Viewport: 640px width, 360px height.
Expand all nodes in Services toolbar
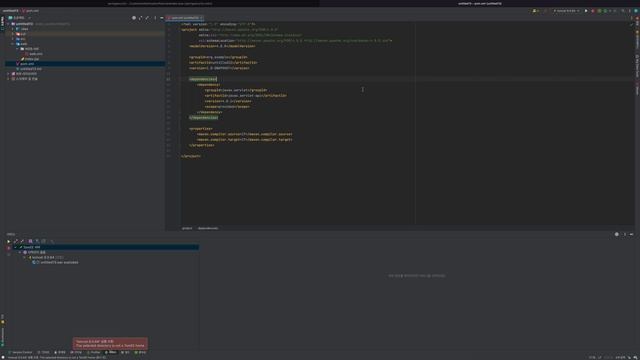(x=16, y=241)
